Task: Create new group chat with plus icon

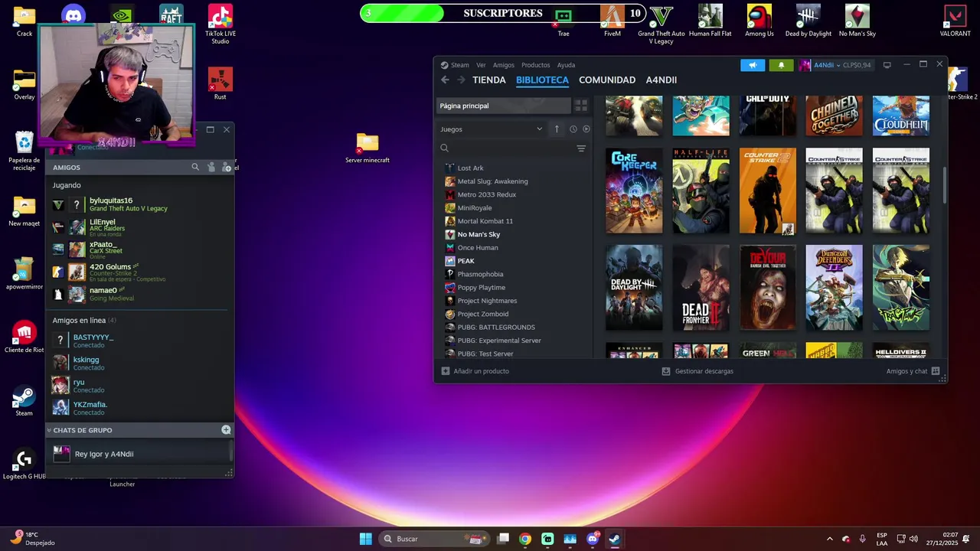Action: pyautogui.click(x=226, y=430)
